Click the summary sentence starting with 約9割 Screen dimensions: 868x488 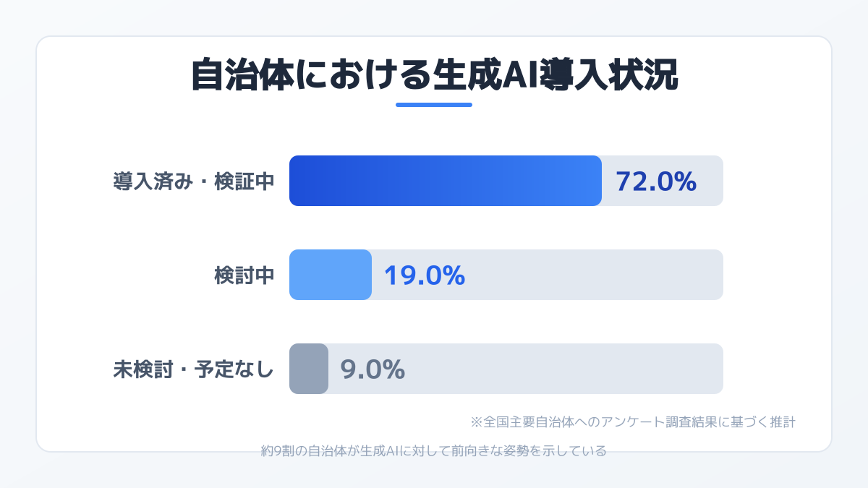tap(433, 451)
